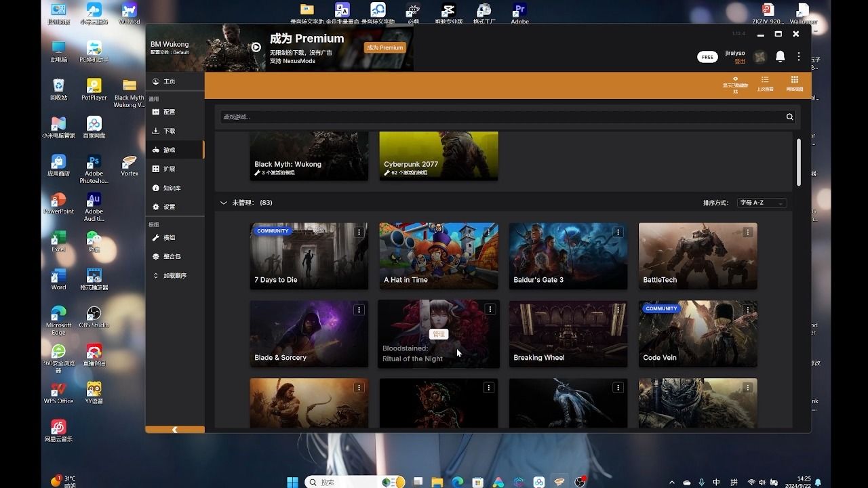Open the Adobe Photoshop desktop icon
Screen dimensions: 868x488
[94, 169]
